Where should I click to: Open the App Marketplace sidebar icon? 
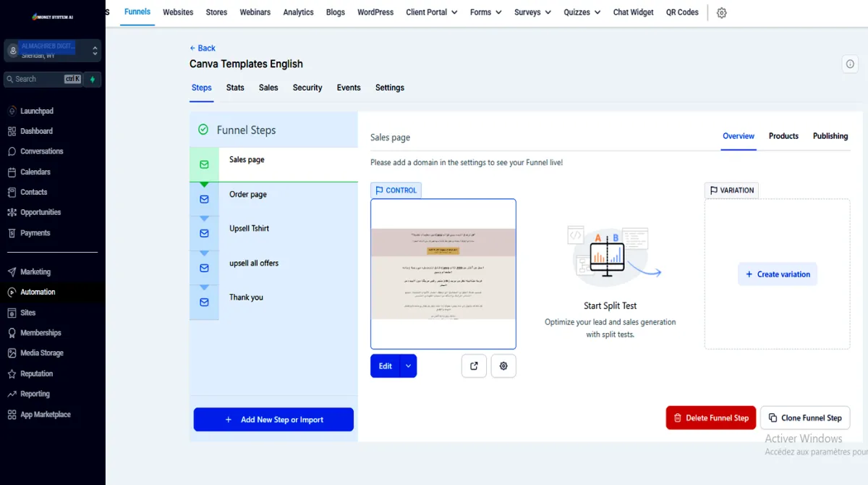tap(12, 415)
